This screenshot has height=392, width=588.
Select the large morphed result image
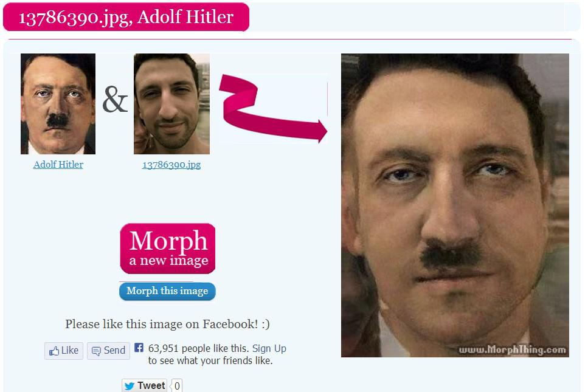(455, 205)
